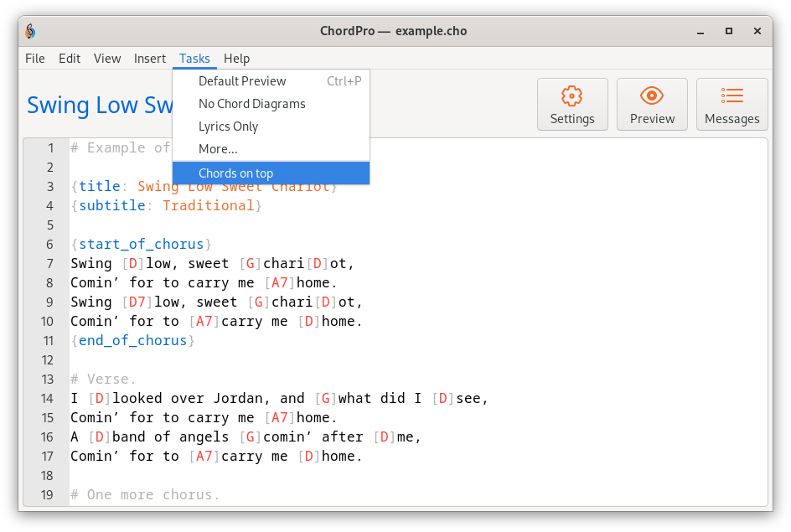Select Lyrics Only task

(271, 127)
